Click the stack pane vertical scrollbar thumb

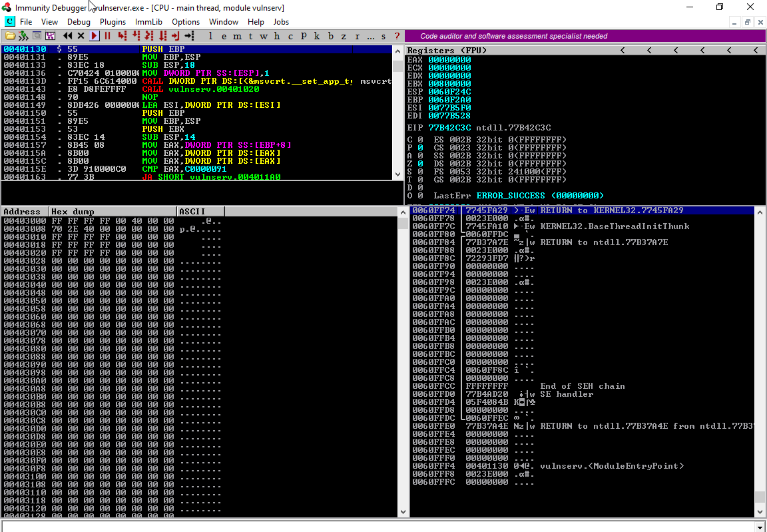click(x=760, y=497)
